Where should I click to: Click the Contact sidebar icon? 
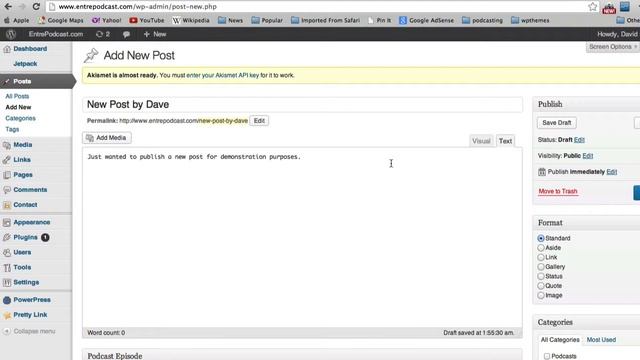(x=7, y=205)
